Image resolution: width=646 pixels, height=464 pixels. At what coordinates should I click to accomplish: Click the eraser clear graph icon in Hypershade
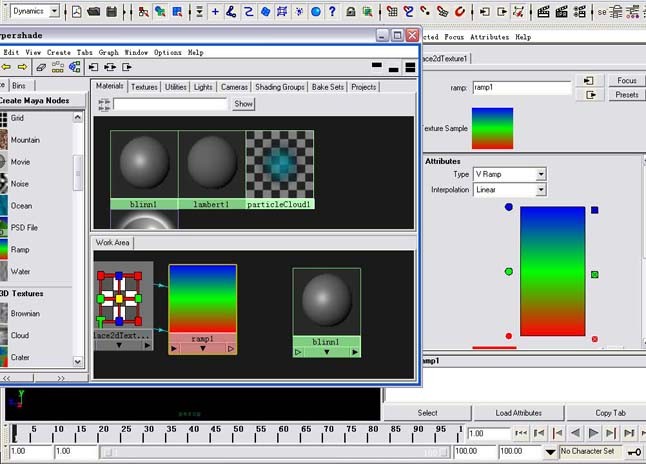[41, 67]
